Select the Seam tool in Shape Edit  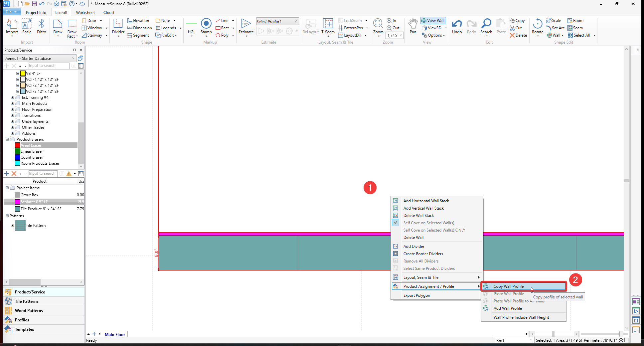click(575, 28)
